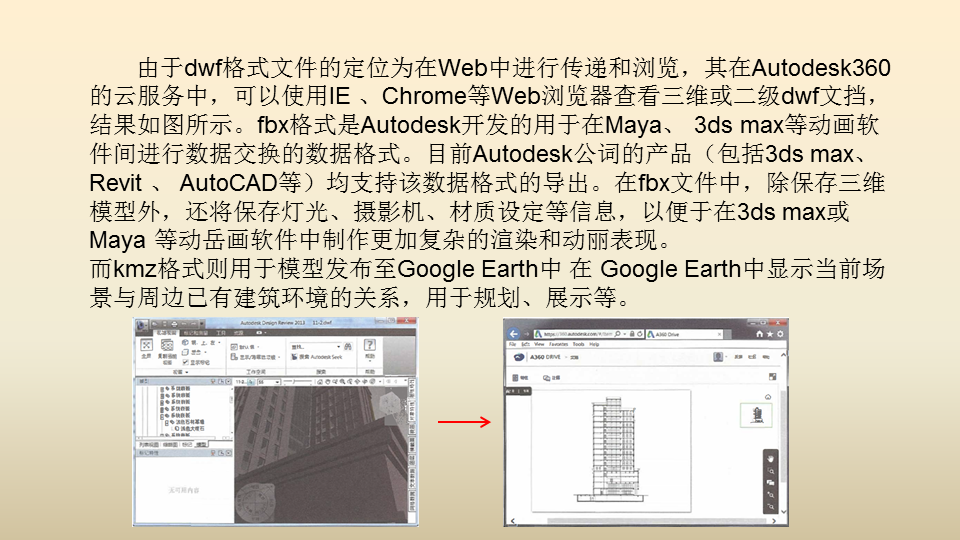
Task: Select the 模型 tab below the tree panel
Action: pos(201,444)
